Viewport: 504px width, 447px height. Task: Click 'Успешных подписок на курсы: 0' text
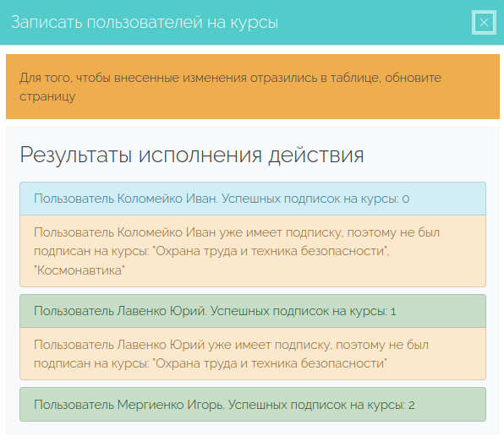tap(315, 199)
